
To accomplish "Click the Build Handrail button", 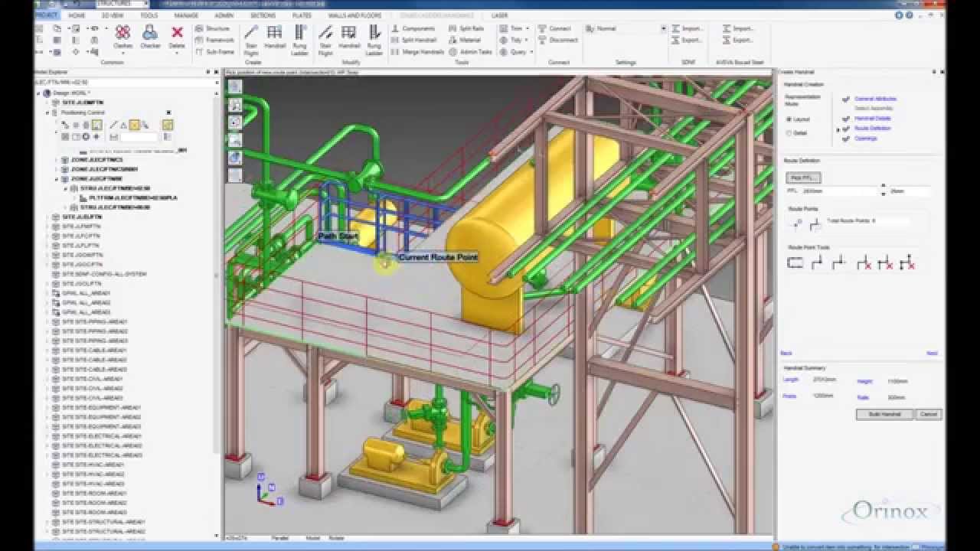I will tap(884, 414).
